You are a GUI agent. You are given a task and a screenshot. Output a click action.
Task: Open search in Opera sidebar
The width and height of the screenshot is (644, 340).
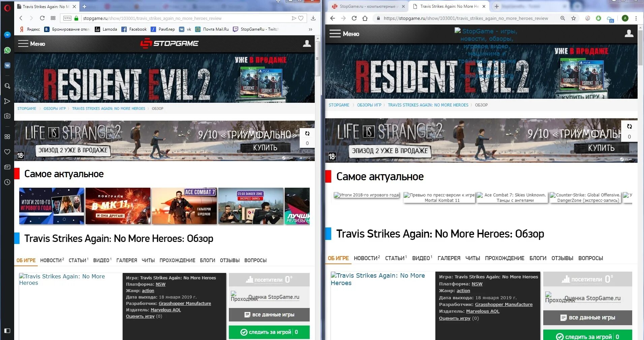tap(7, 86)
